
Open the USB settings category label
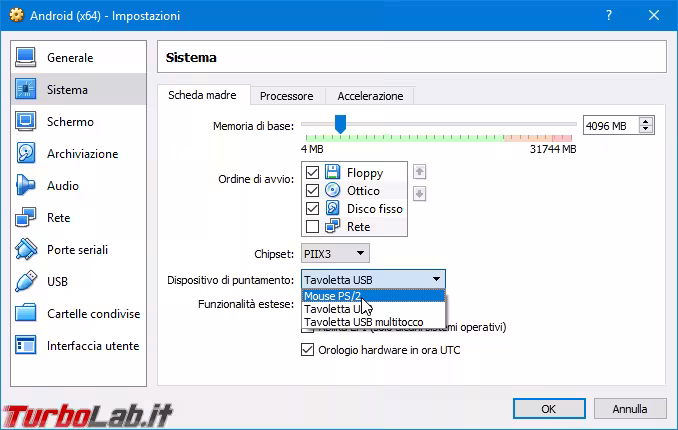click(58, 282)
